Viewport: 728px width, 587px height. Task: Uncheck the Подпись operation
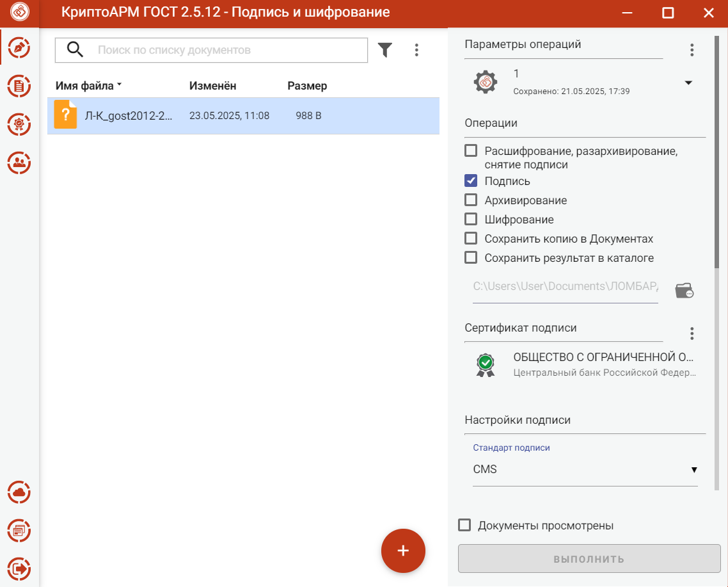(471, 181)
